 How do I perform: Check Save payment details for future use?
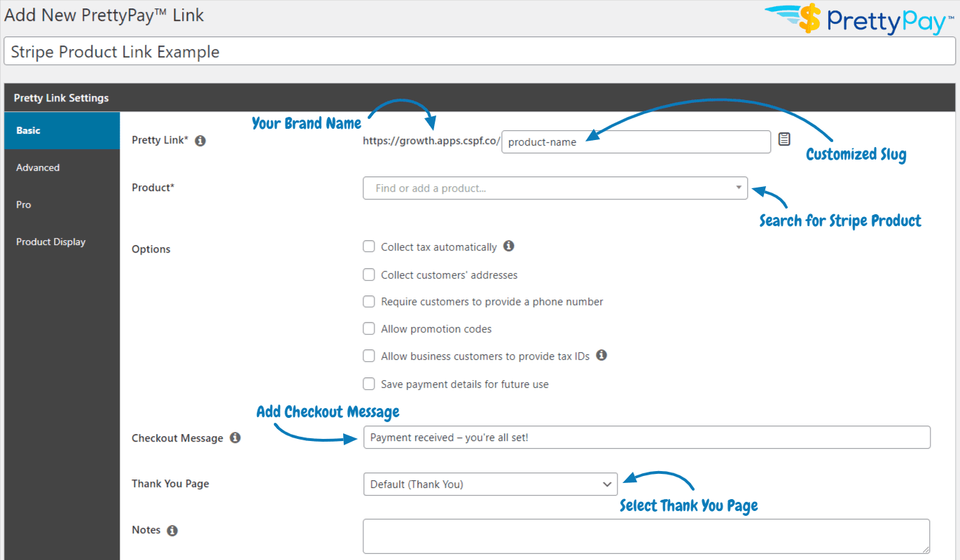pyautogui.click(x=369, y=384)
